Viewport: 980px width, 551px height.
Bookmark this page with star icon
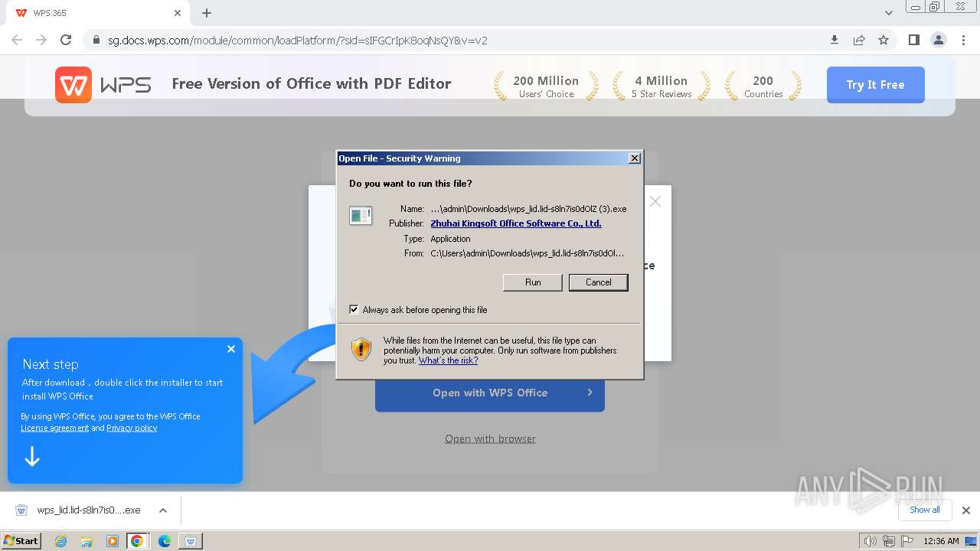pos(884,40)
